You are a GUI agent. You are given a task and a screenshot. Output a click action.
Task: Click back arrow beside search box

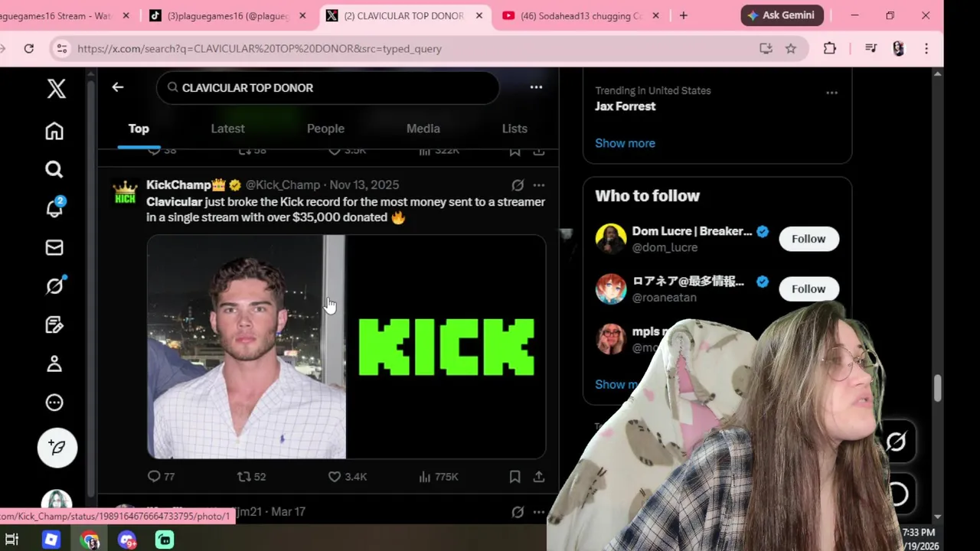[x=117, y=87]
